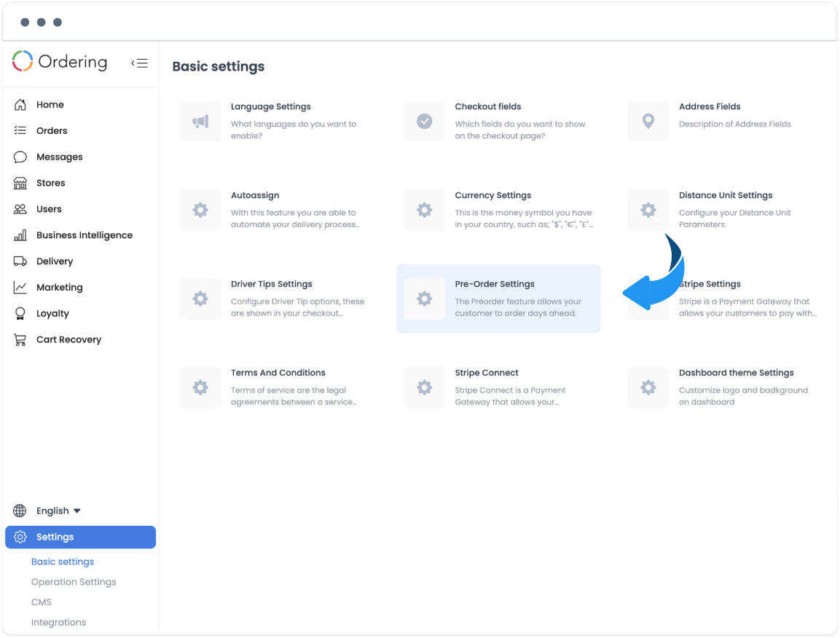
Task: Click the Users people icon
Action: (x=20, y=209)
